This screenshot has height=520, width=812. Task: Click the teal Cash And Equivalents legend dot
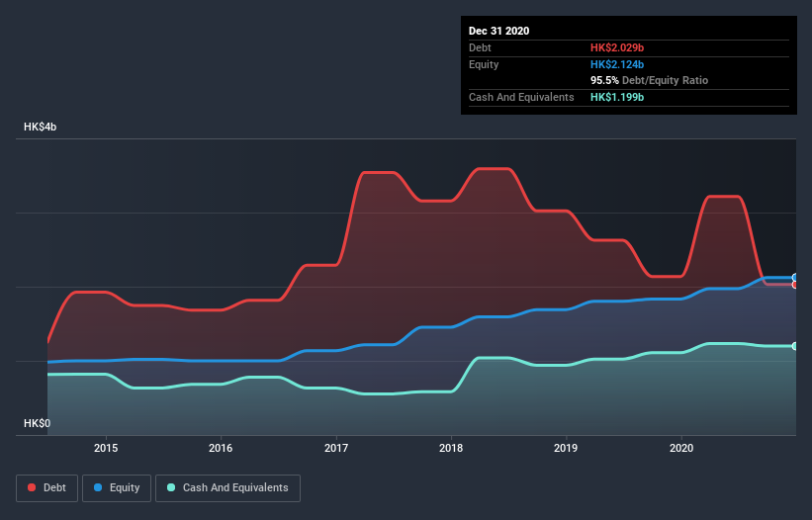pyautogui.click(x=171, y=487)
